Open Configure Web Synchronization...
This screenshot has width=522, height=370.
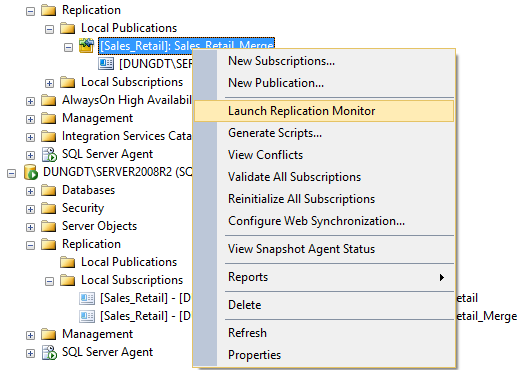pyautogui.click(x=324, y=221)
